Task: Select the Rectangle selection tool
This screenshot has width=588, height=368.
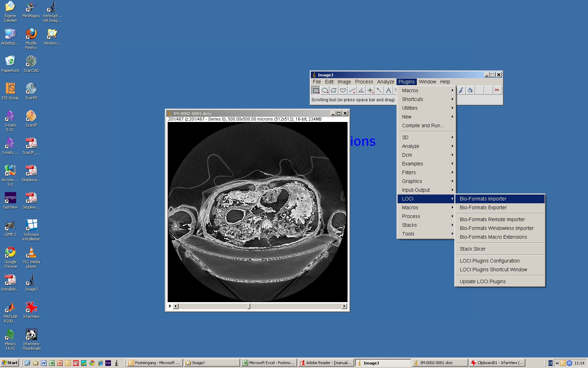Action: [316, 90]
